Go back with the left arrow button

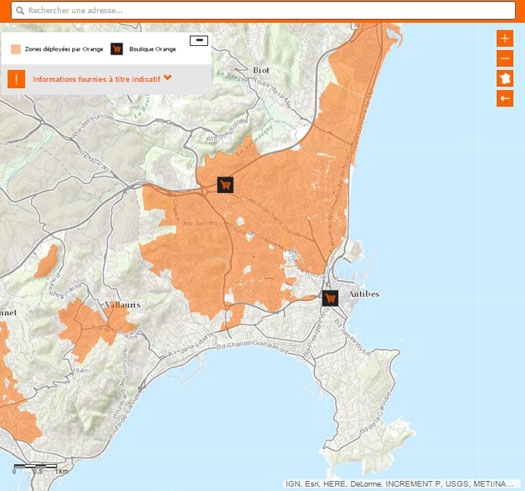click(x=505, y=98)
